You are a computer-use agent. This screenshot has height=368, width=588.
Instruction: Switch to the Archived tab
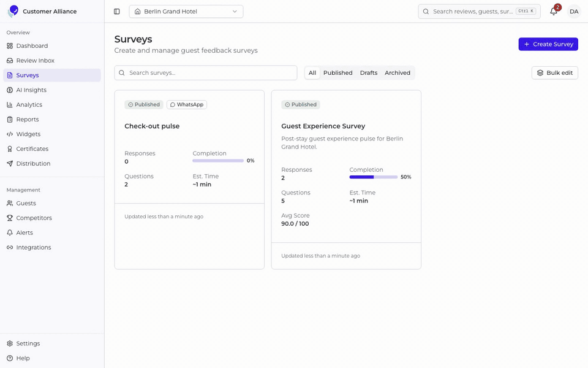coord(398,73)
